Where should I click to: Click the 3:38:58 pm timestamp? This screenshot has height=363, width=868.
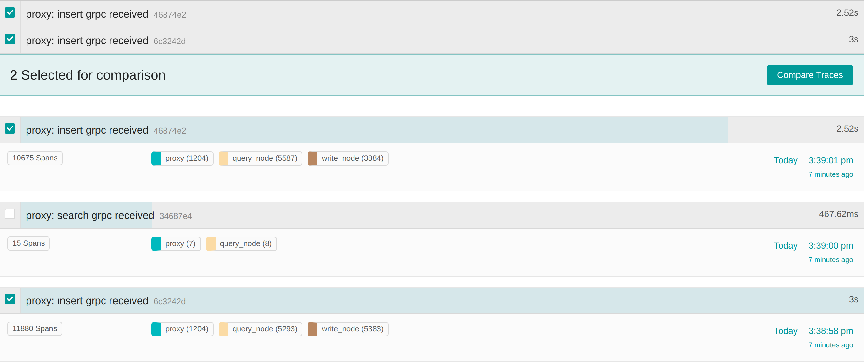tap(831, 331)
